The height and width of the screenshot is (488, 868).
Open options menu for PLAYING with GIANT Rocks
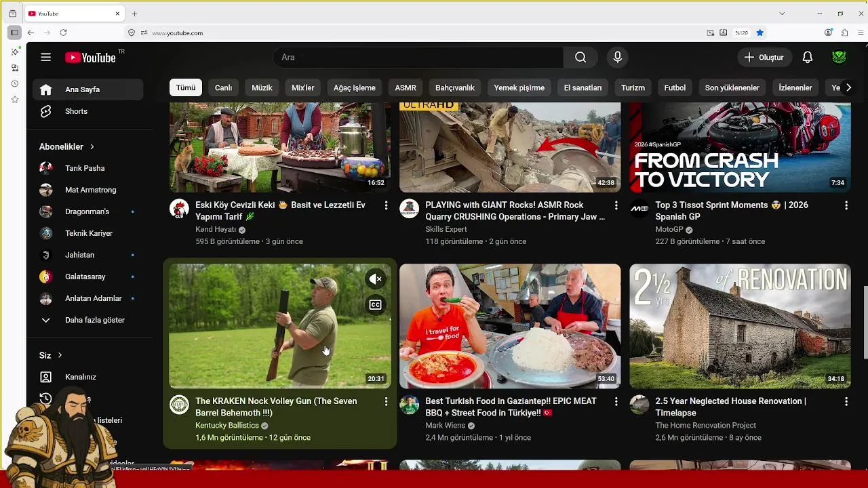(616, 205)
